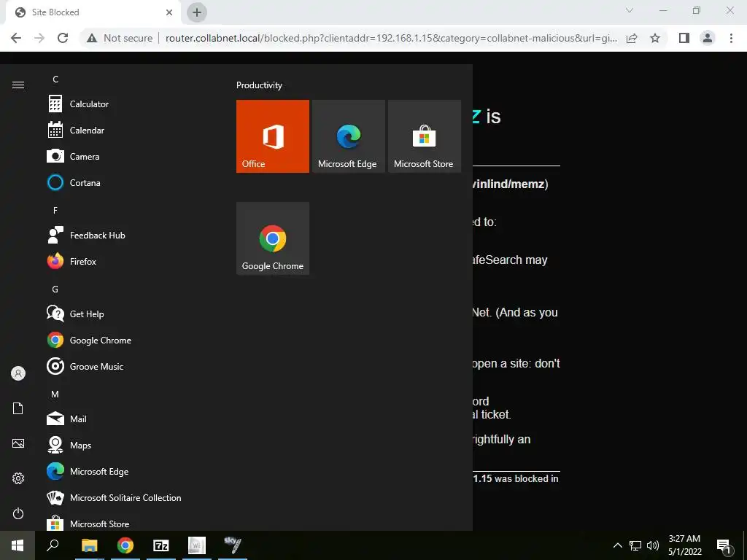Open Settings gear in Start sidebar
This screenshot has height=560, width=747.
[18, 478]
